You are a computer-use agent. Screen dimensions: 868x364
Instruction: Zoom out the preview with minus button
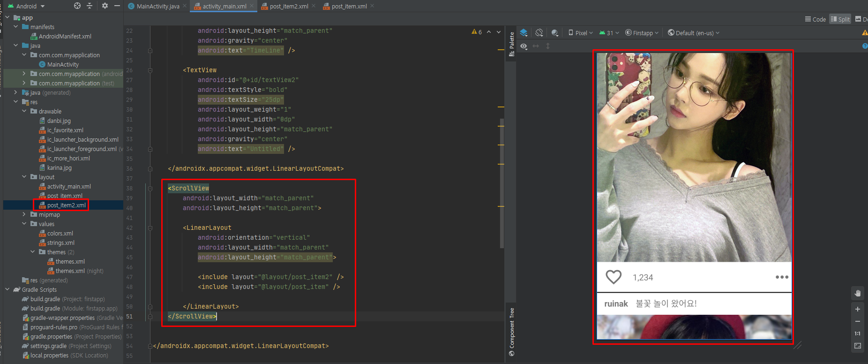point(858,321)
